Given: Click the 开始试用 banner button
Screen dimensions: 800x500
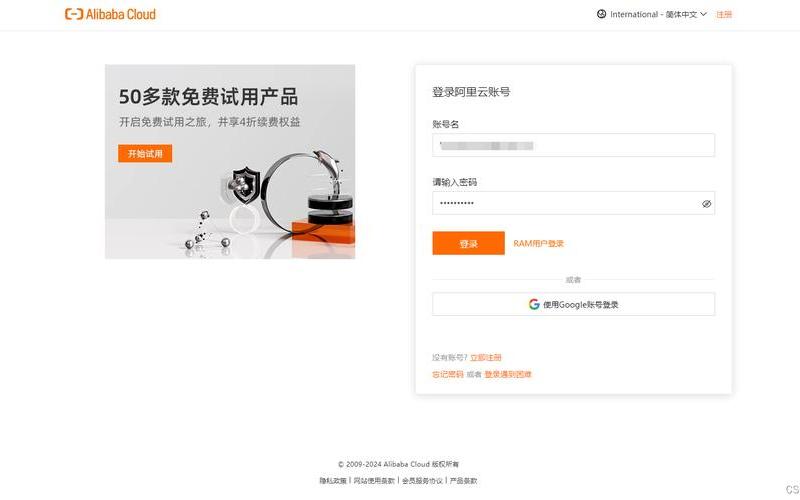Looking at the screenshot, I should 145,154.
